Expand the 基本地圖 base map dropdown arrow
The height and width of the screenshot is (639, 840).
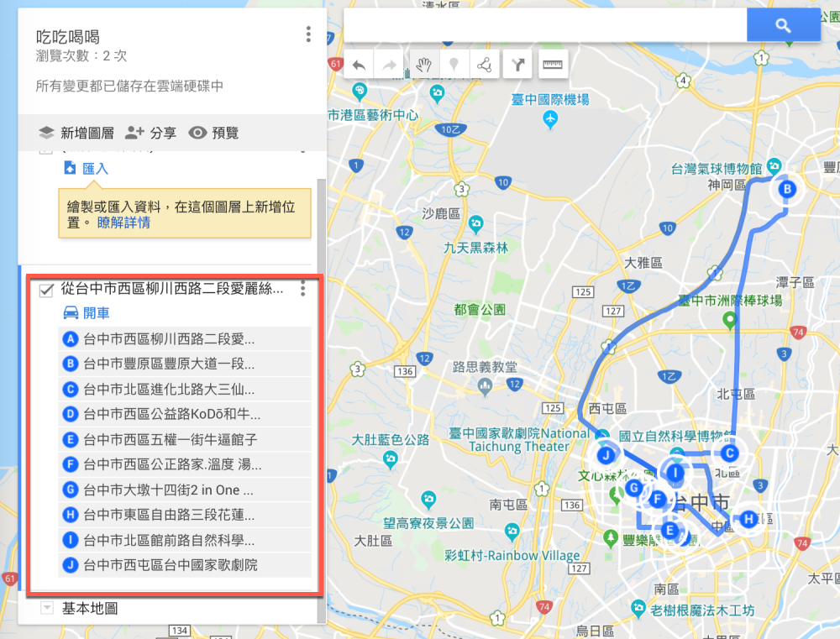[47, 608]
